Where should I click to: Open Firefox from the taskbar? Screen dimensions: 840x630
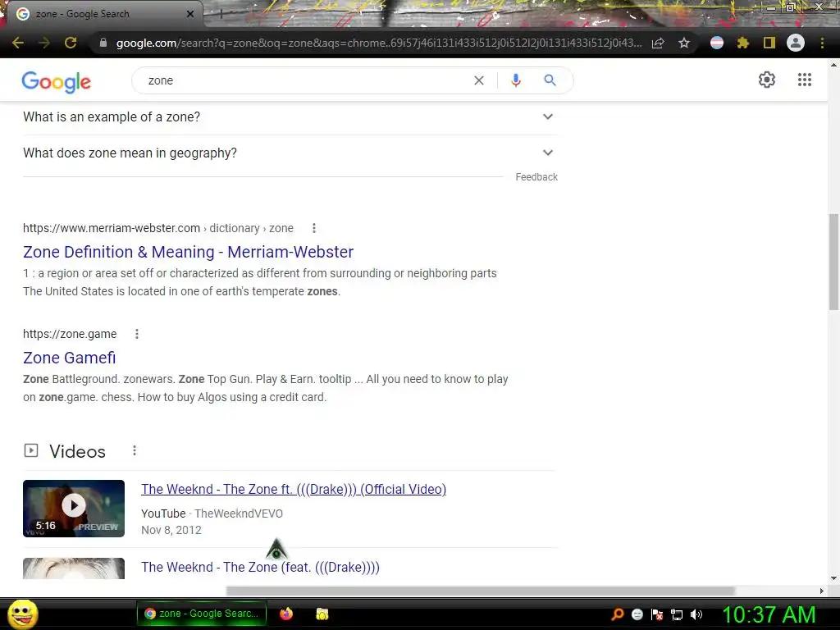pyautogui.click(x=286, y=614)
